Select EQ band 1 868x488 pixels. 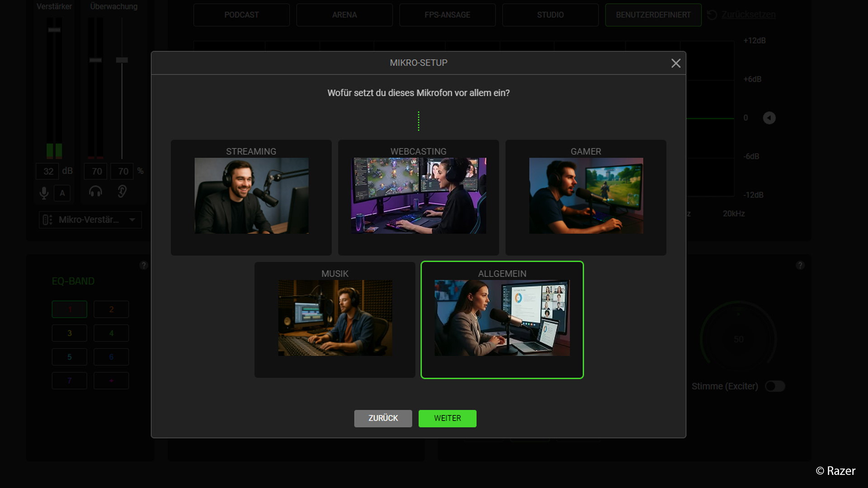pos(70,310)
